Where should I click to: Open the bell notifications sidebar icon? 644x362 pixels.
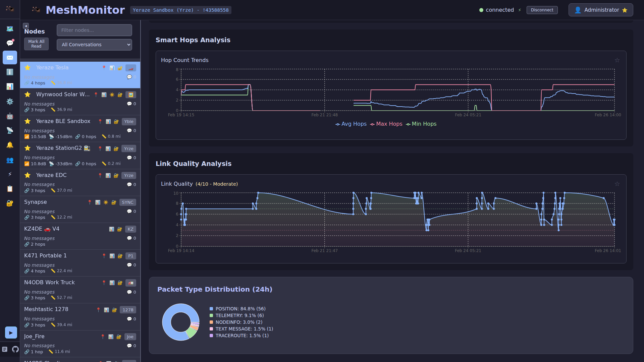coord(10,145)
